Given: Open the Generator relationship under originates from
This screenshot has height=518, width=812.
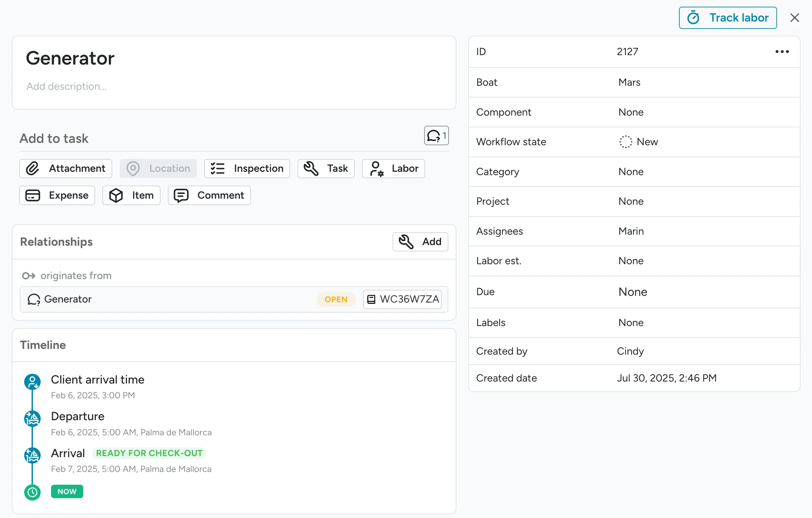Looking at the screenshot, I should tap(68, 299).
